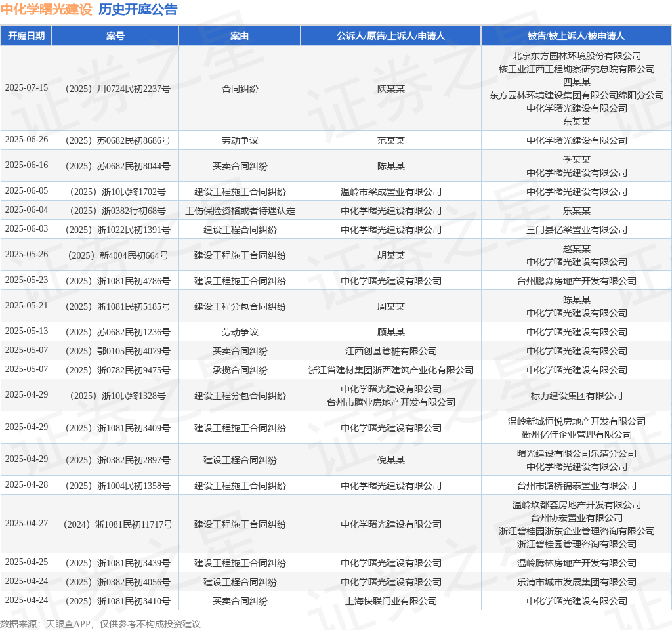
Task: Select defendant 三门县亿梁置业有限公司
Action: point(576,230)
